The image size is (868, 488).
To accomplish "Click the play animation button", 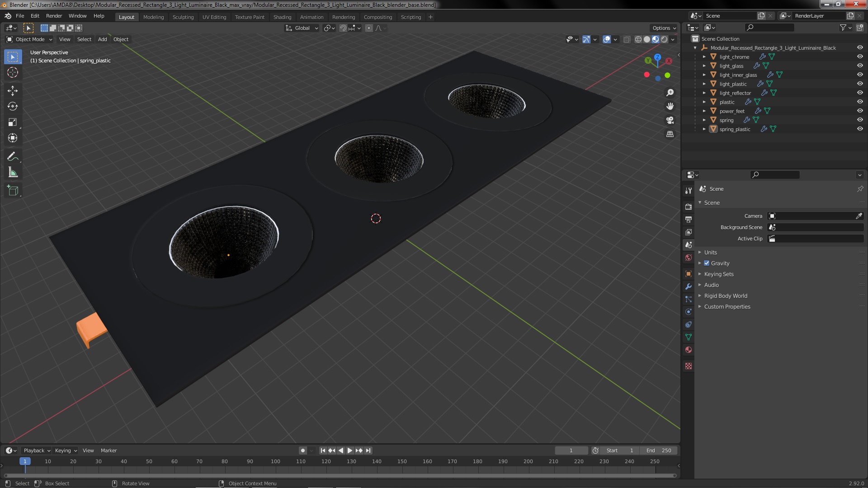I will [349, 450].
